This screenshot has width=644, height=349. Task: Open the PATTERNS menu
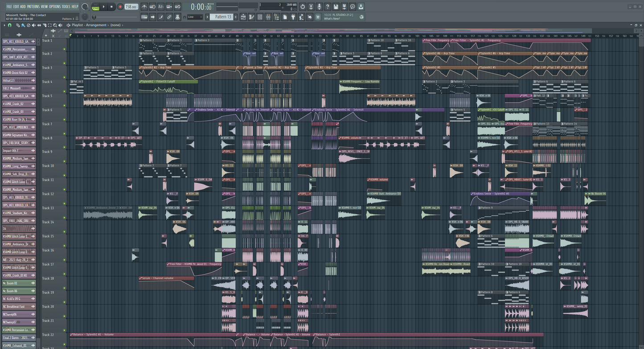point(33,7)
